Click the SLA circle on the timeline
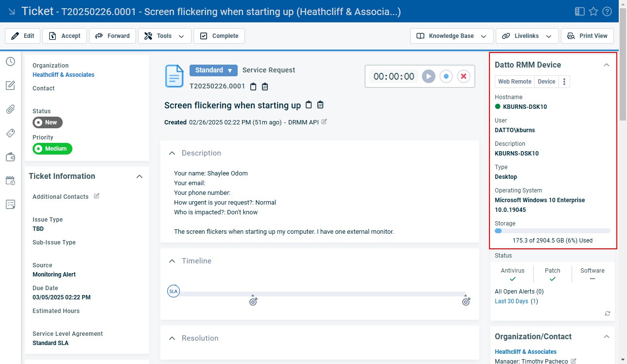627x364 pixels. 174,292
